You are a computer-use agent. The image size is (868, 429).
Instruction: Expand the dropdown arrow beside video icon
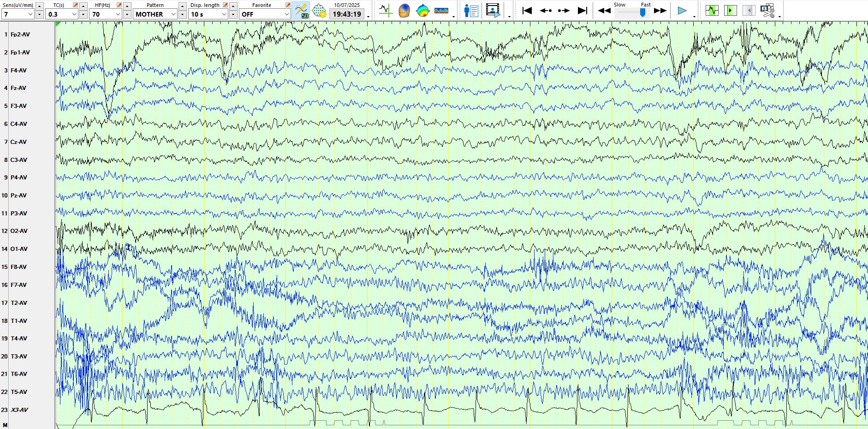click(509, 17)
